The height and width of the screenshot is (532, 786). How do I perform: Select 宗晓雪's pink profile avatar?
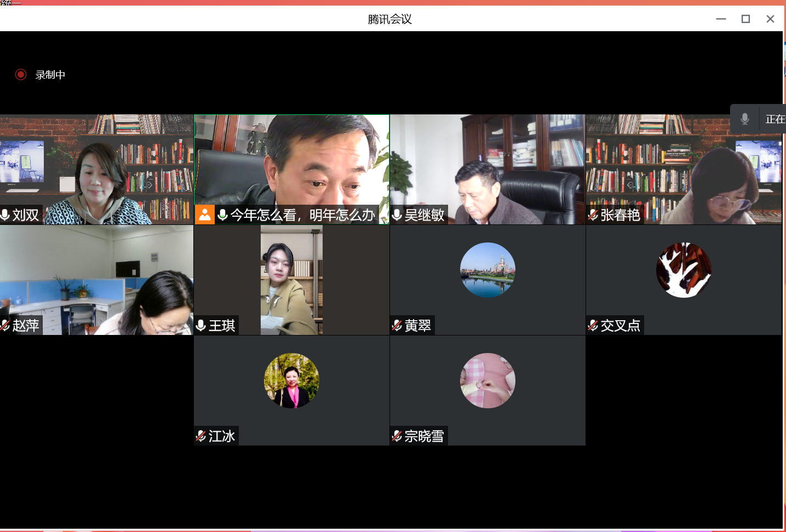[487, 380]
